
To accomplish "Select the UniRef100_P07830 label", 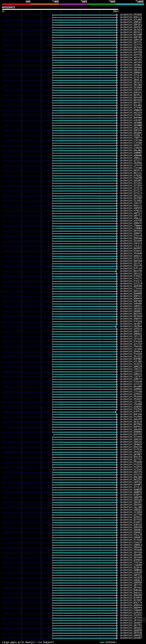I will [131, 450].
